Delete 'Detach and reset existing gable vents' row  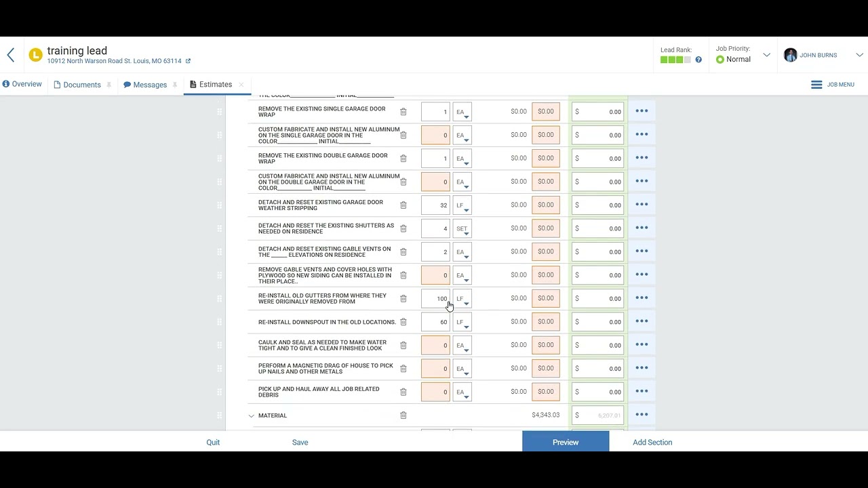pos(403,252)
